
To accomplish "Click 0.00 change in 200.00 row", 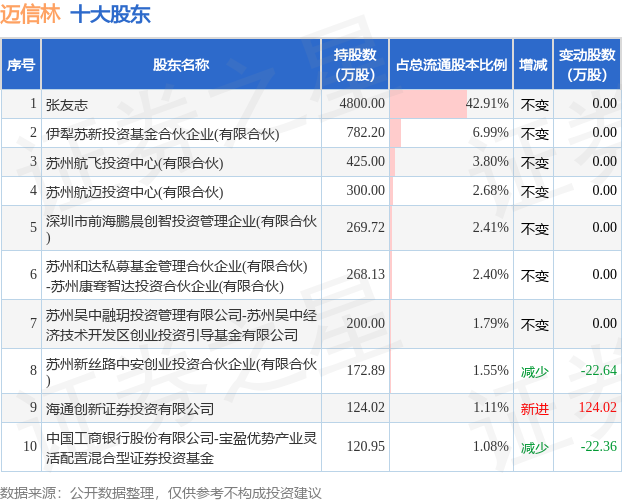I will coord(605,323).
